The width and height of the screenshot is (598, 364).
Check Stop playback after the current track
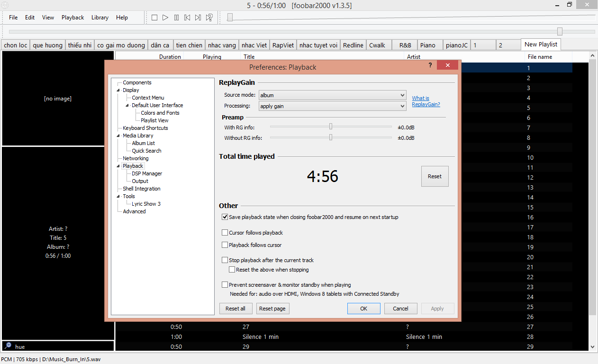point(225,260)
